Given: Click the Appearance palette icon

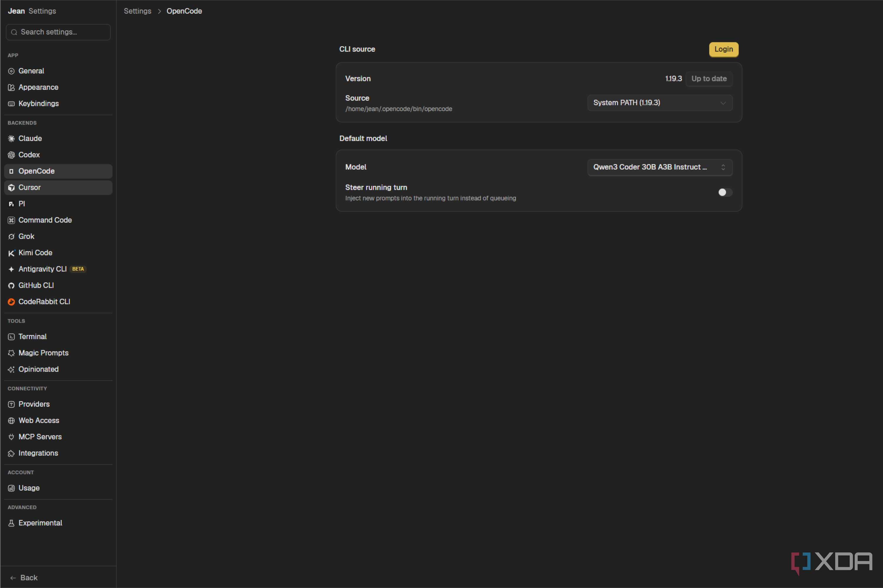Looking at the screenshot, I should pos(11,87).
